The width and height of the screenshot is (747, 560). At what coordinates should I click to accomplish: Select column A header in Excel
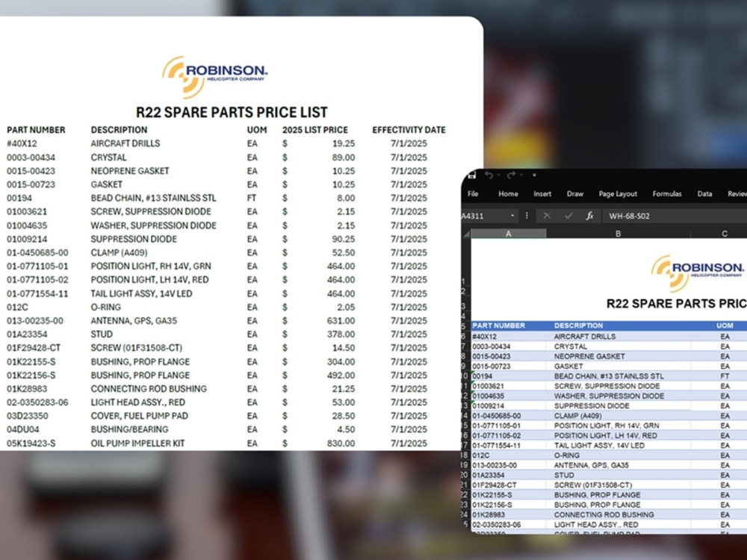(508, 234)
